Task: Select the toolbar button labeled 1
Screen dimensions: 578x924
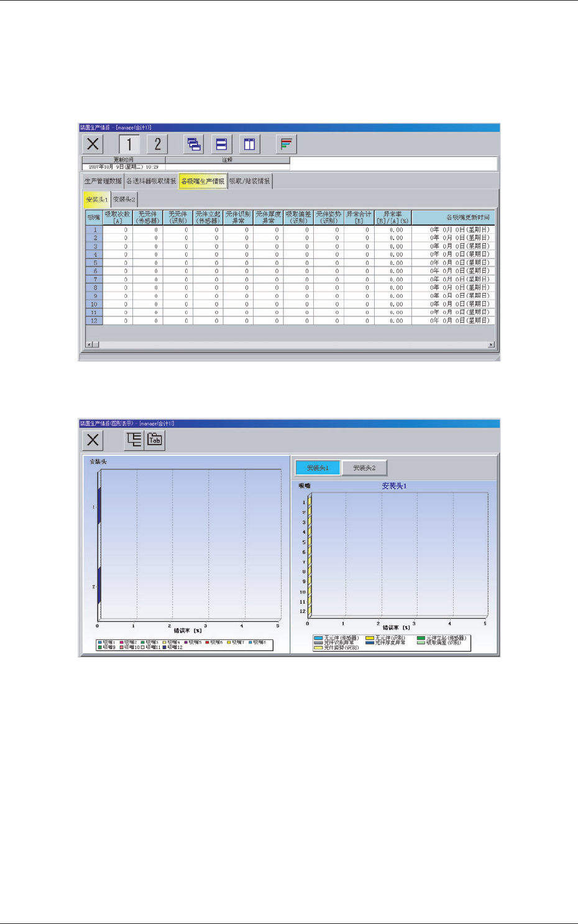Action: (x=129, y=144)
